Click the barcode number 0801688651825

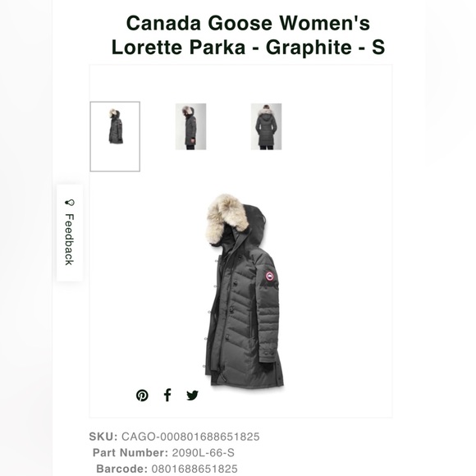pyautogui.click(x=195, y=469)
